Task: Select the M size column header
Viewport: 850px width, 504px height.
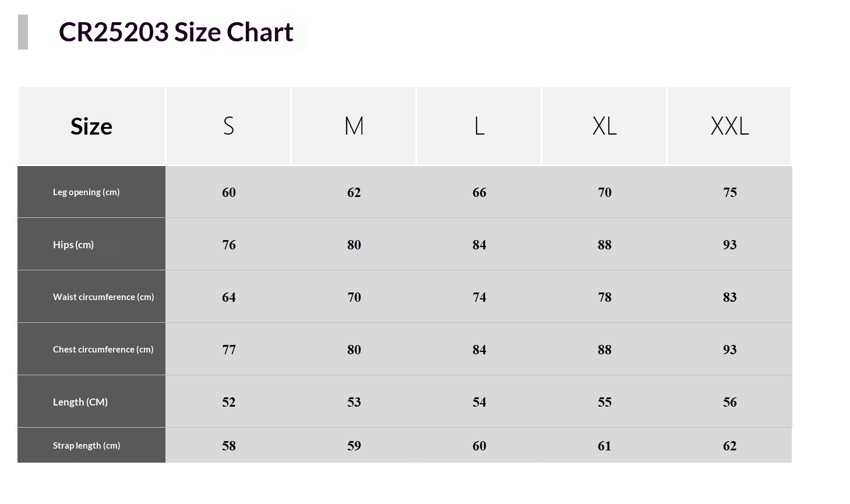Action: pos(354,126)
